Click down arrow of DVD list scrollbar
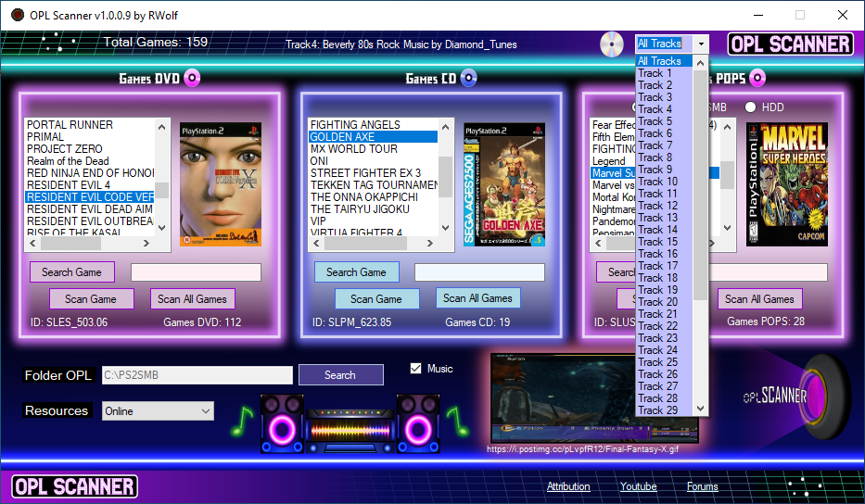Image resolution: width=865 pixels, height=504 pixels. (x=161, y=227)
